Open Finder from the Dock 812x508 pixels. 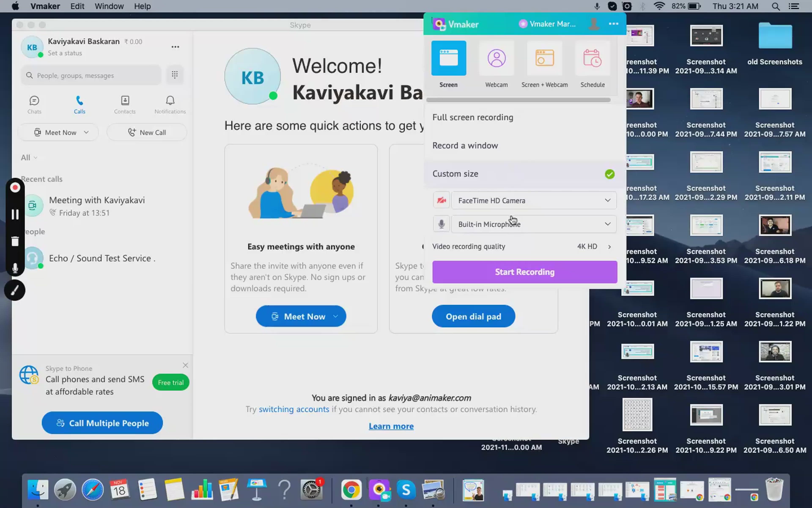[38, 490]
